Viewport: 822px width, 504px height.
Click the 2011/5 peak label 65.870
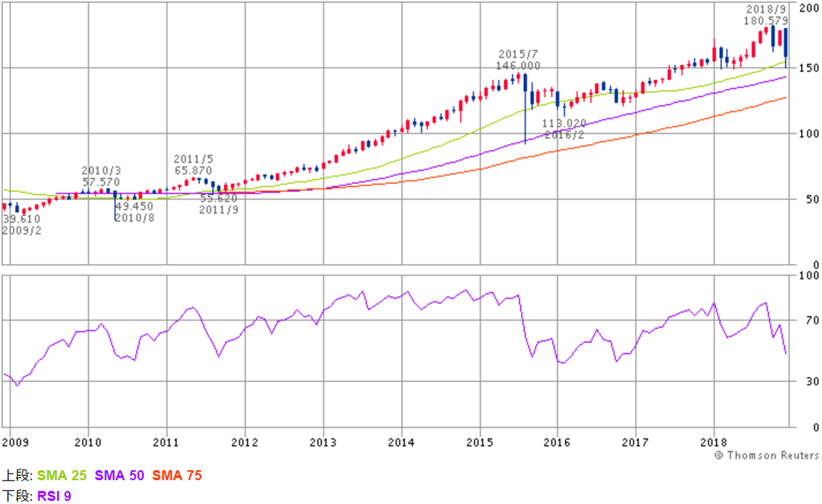click(193, 171)
